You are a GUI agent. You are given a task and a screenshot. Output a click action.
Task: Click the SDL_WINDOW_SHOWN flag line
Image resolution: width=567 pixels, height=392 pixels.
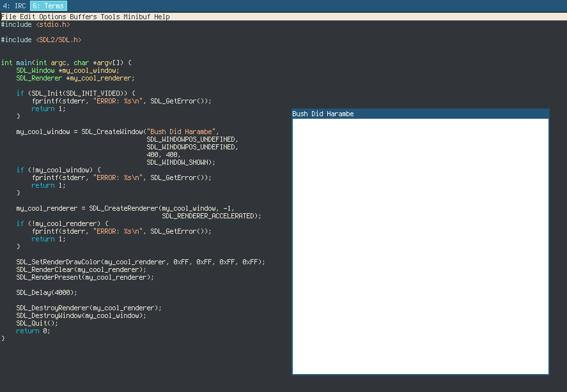181,162
